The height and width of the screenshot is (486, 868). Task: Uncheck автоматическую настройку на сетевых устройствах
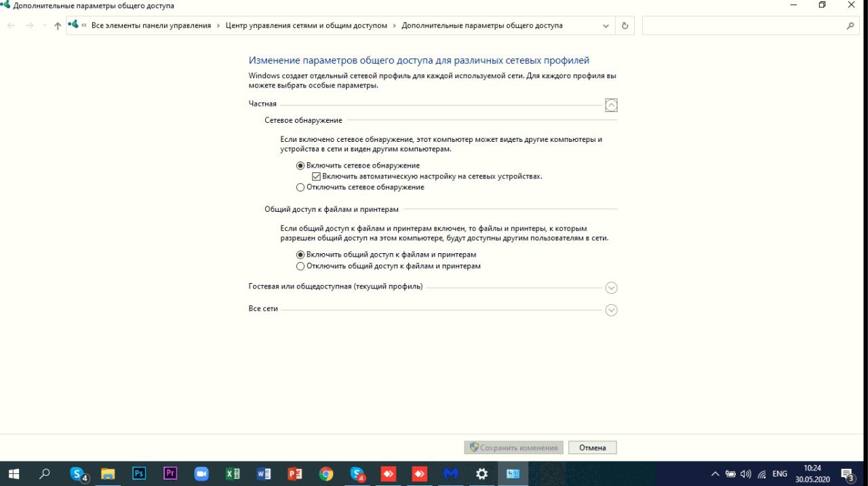pos(316,176)
